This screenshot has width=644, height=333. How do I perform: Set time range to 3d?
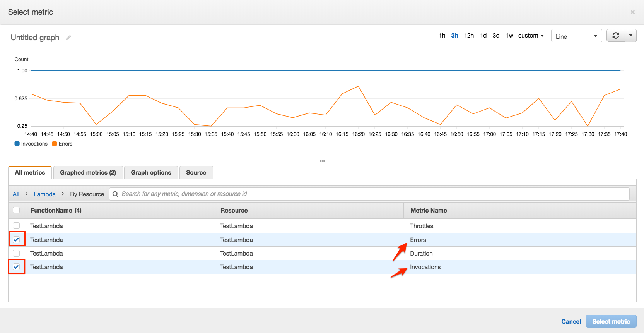point(496,36)
